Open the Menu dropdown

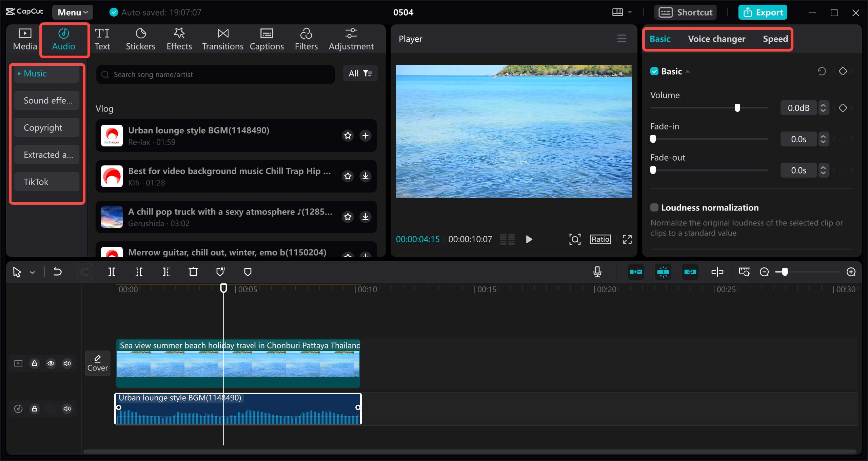click(72, 12)
